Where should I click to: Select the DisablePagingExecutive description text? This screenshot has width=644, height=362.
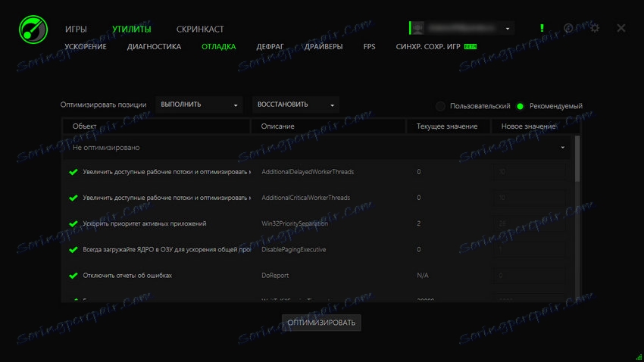tap(294, 250)
